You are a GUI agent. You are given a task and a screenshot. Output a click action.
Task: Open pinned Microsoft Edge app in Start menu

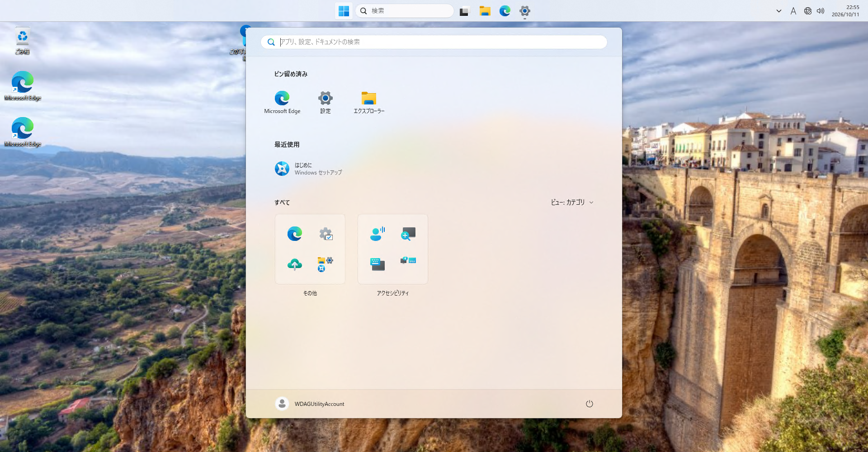282,103
